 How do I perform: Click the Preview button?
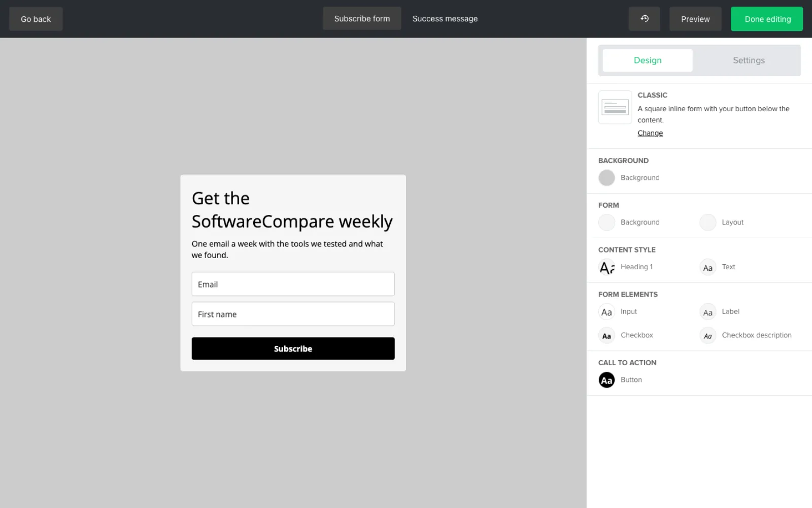(x=695, y=19)
